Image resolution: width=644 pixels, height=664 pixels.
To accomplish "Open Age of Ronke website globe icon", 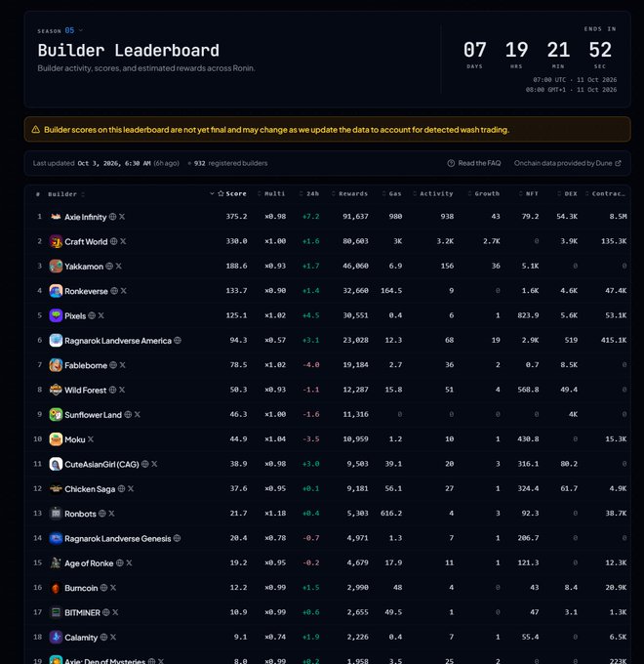I will point(119,562).
